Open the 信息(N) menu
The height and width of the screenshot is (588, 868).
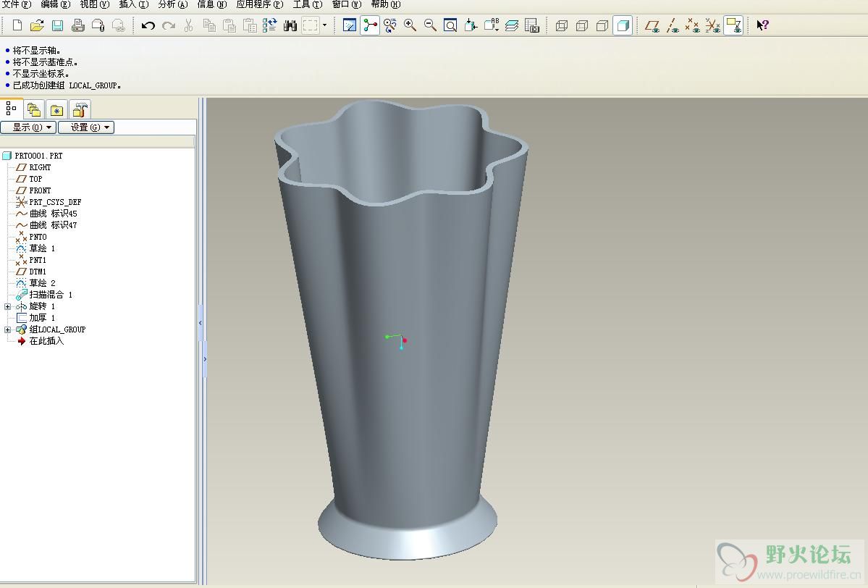pyautogui.click(x=212, y=4)
